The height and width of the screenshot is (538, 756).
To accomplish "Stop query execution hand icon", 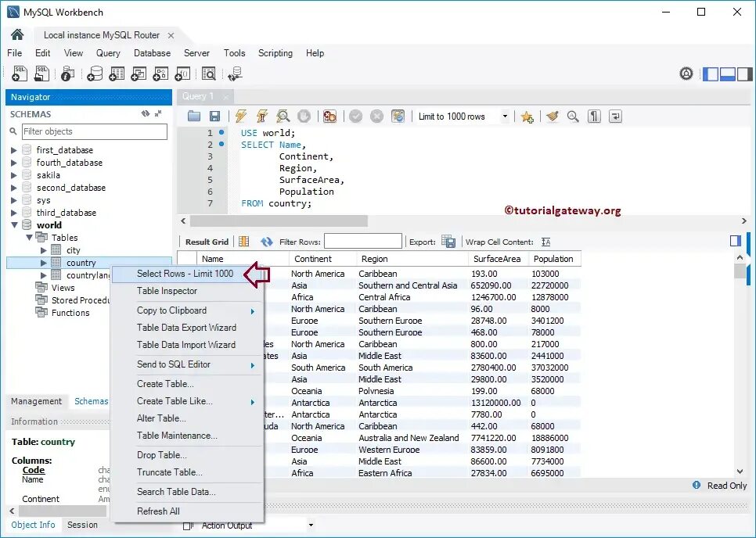I will 304,116.
